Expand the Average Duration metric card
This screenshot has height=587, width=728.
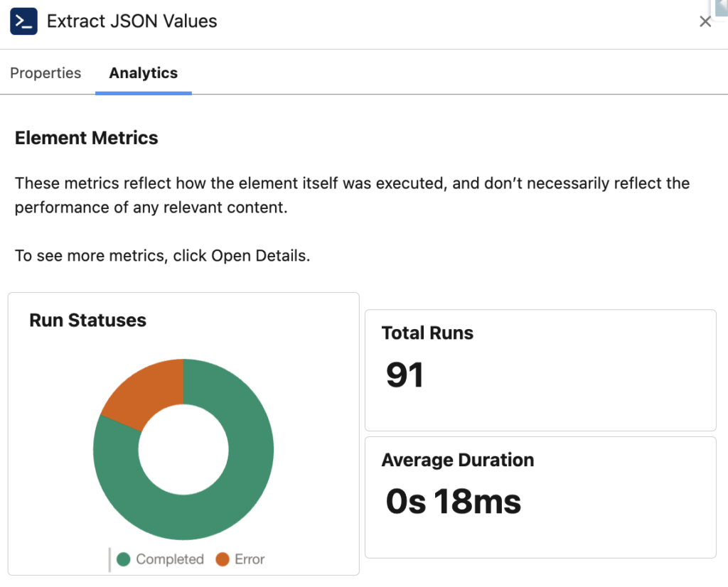(540, 496)
